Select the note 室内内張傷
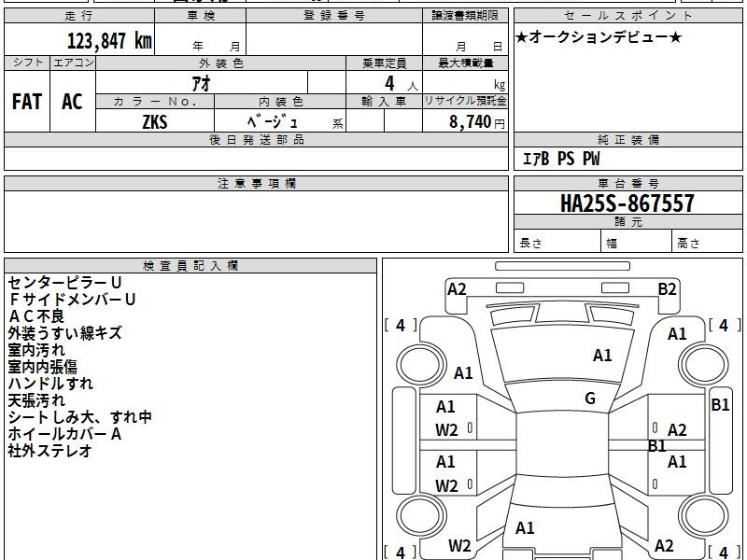The image size is (747, 560). click(42, 367)
